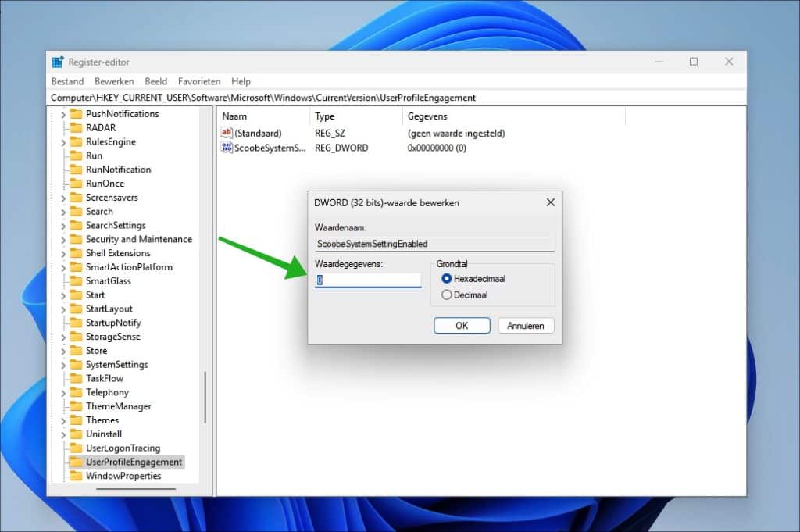Click the registry path address bar

coord(396,98)
